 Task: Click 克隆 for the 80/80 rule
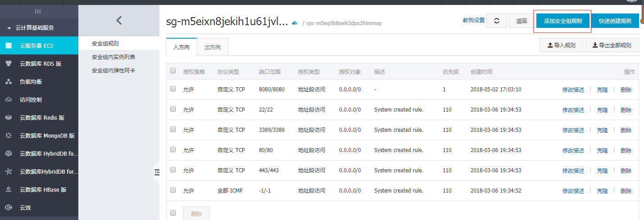[603, 150]
